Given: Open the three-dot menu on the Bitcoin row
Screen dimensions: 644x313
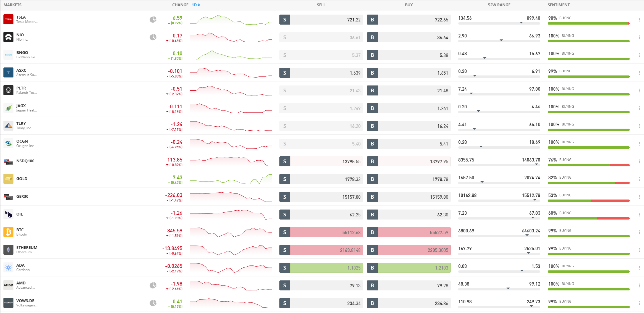Looking at the screenshot, I should coord(639,232).
